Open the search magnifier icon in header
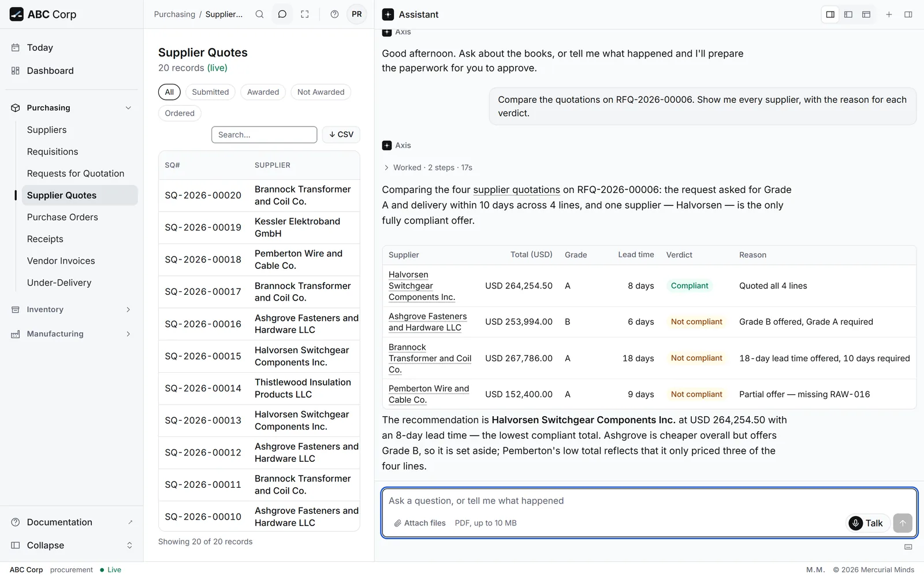924x578 pixels. coord(259,14)
